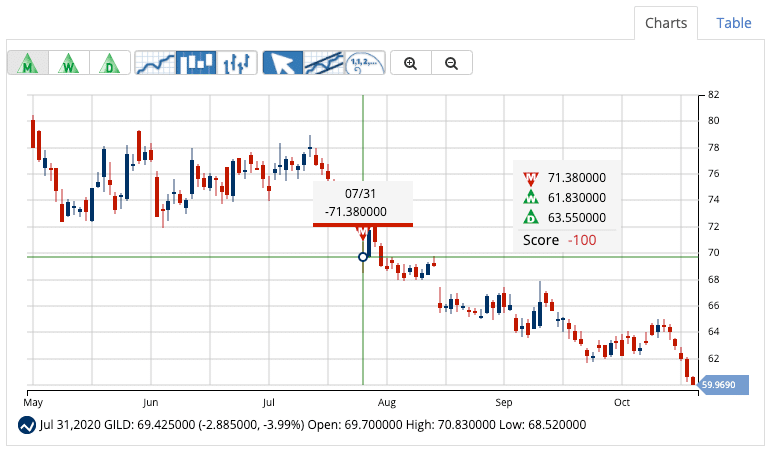The width and height of the screenshot is (776, 457).
Task: Click the Jul label on time axis
Action: 268,403
